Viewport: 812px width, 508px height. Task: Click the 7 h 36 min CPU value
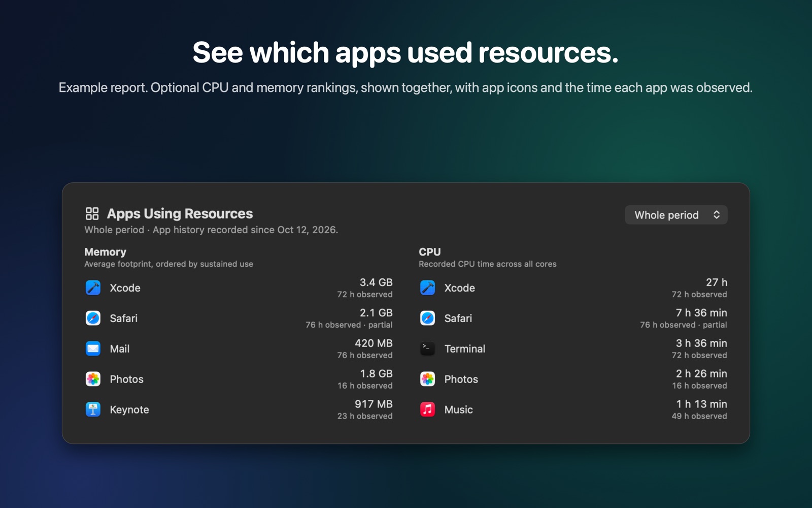coord(701,312)
